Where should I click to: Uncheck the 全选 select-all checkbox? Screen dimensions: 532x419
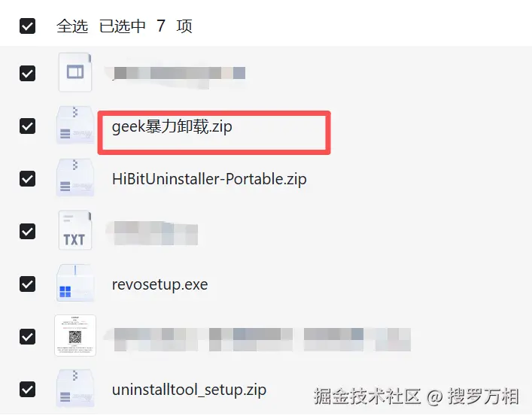(28, 26)
